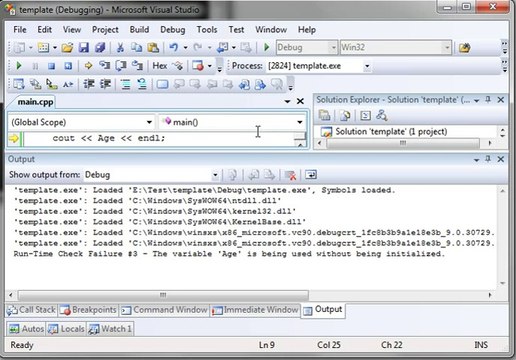Comment out selected lines icon
The image size is (516, 360).
pyautogui.click(x=126, y=84)
